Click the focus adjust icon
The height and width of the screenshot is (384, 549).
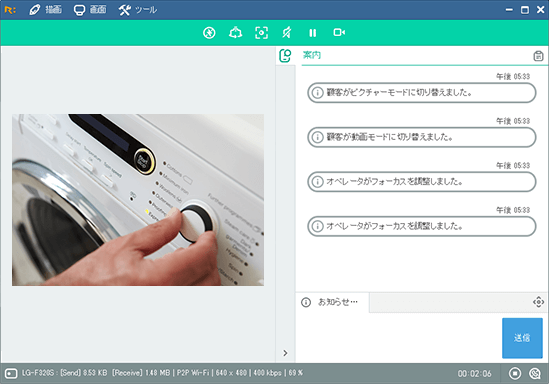coord(261,33)
